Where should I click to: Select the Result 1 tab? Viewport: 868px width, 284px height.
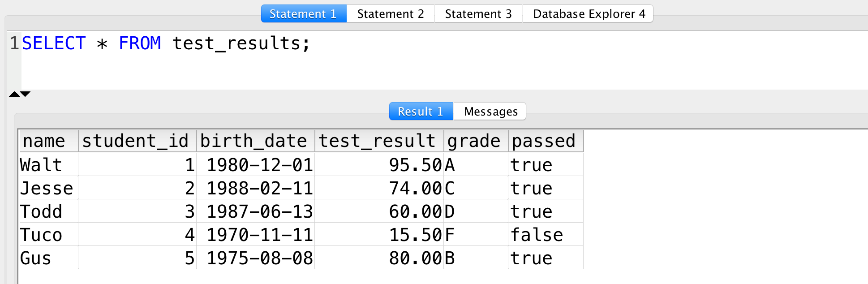coord(421,111)
